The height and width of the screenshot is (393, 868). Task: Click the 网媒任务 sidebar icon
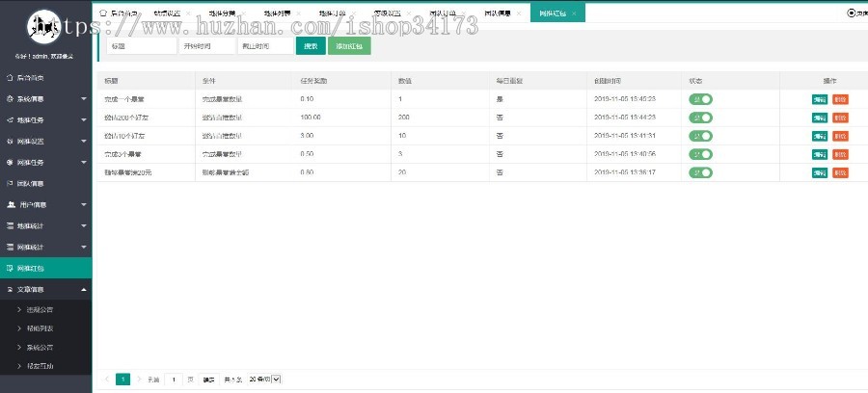click(x=10, y=163)
